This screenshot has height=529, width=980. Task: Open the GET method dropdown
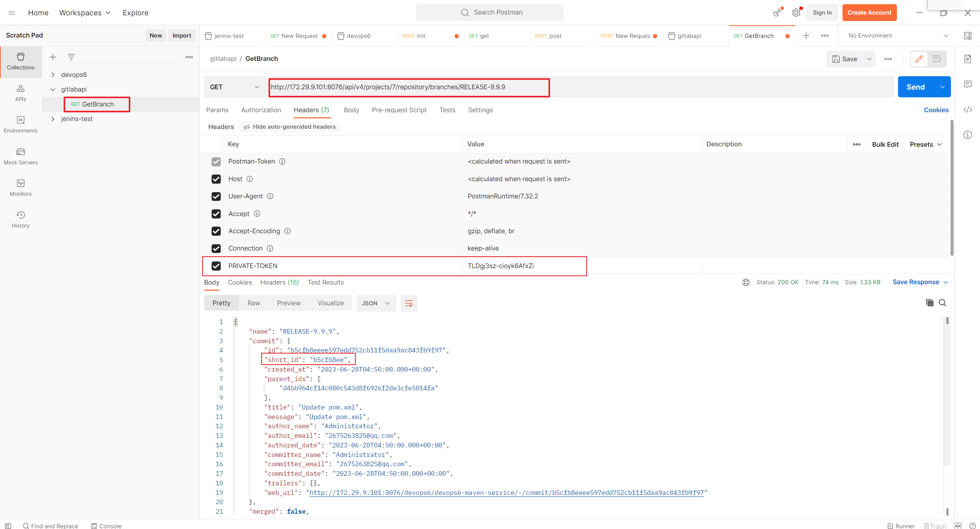tap(234, 87)
